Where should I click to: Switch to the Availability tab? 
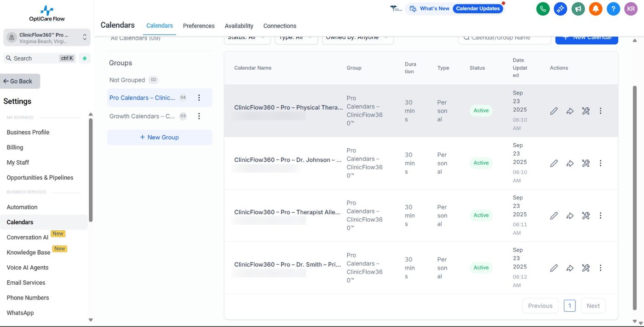239,26
